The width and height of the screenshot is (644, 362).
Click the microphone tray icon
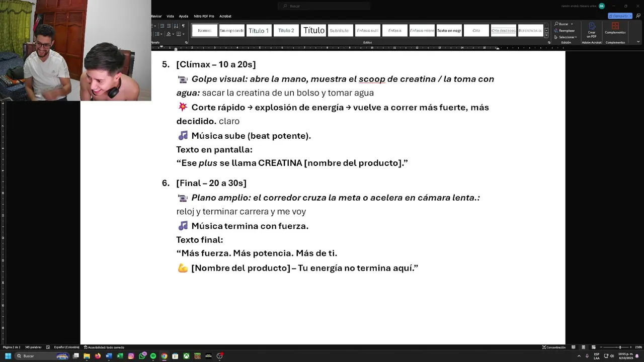tap(587, 356)
